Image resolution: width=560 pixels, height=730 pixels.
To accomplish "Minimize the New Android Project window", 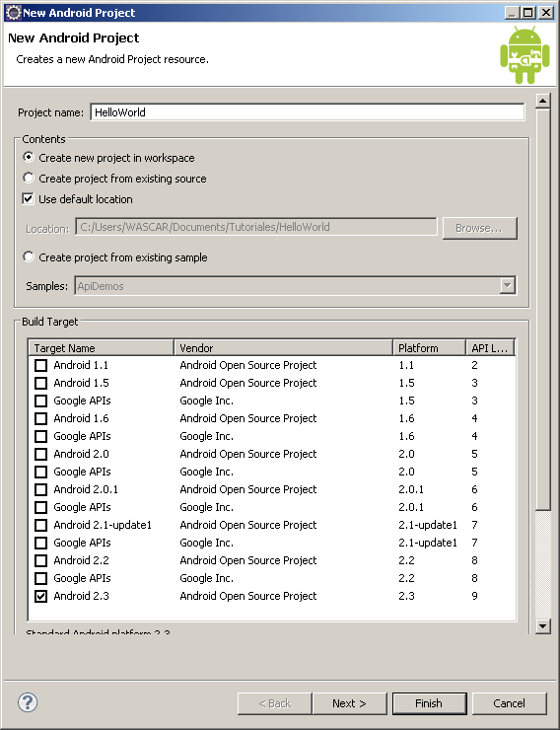I will coord(512,13).
